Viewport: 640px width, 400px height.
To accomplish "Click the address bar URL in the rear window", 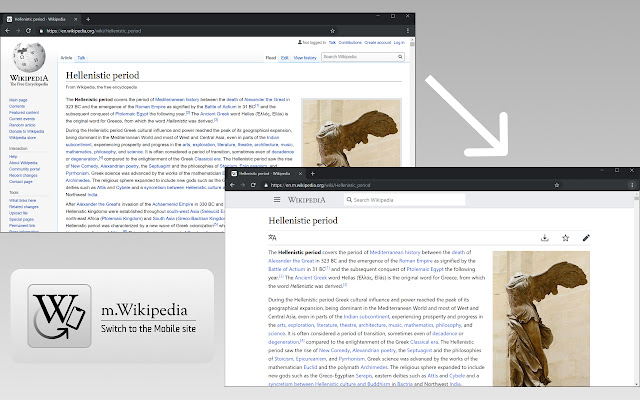I will click(x=93, y=31).
